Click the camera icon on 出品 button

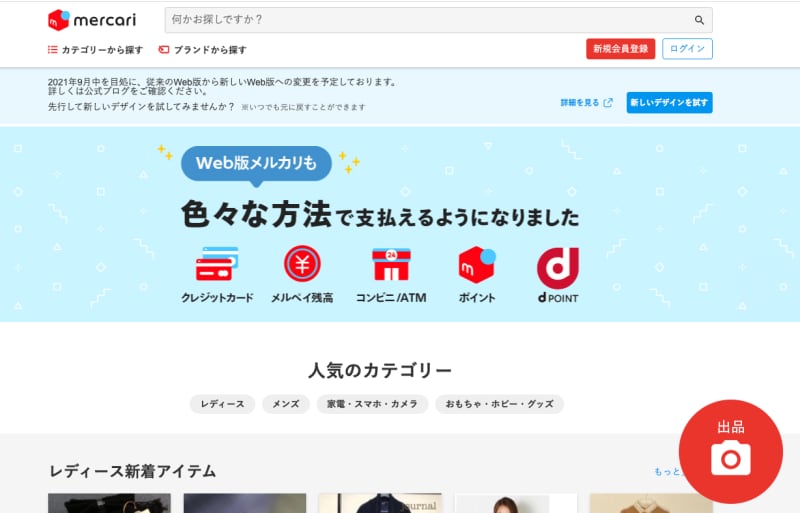click(731, 458)
